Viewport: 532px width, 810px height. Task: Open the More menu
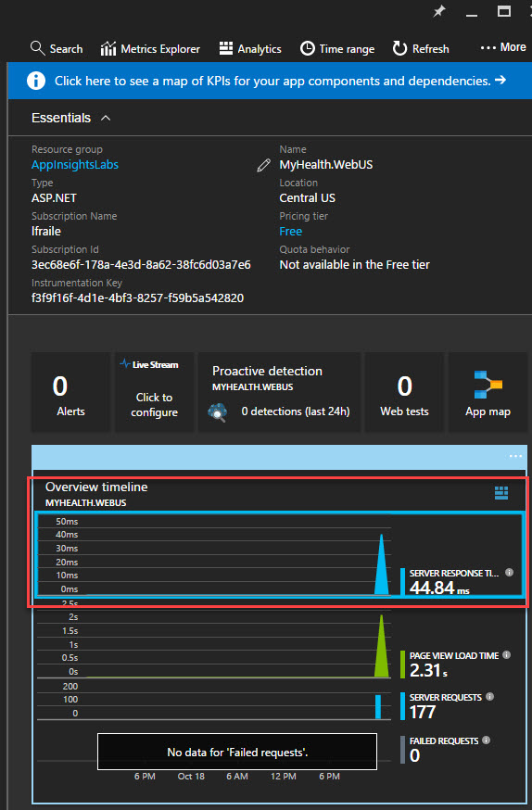(503, 47)
